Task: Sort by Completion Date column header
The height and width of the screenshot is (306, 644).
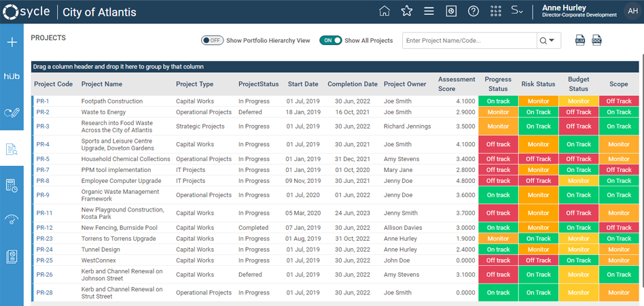Action: tap(353, 84)
